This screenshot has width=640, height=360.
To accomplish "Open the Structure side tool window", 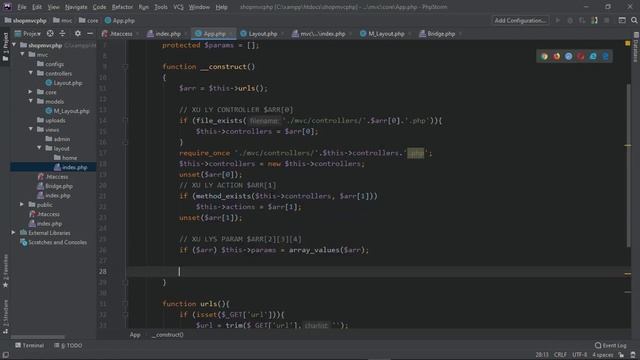I will pos(5,316).
